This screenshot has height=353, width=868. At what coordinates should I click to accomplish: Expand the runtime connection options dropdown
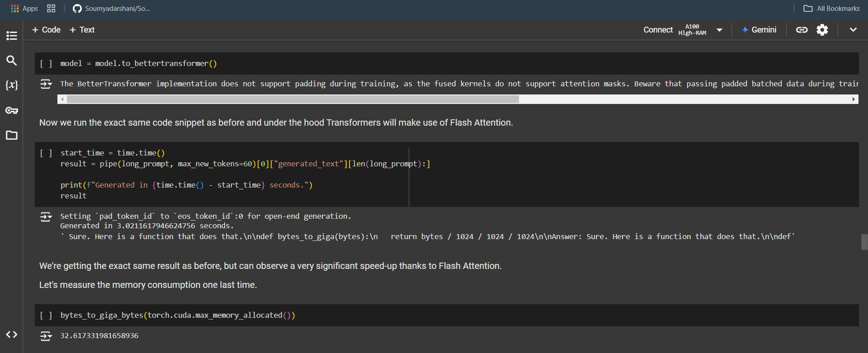click(719, 30)
